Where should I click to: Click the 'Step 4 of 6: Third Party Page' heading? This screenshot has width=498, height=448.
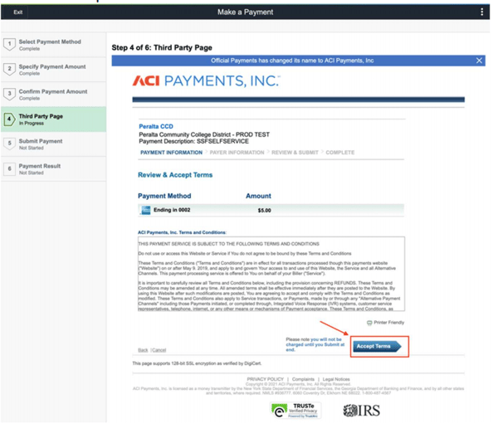(162, 47)
